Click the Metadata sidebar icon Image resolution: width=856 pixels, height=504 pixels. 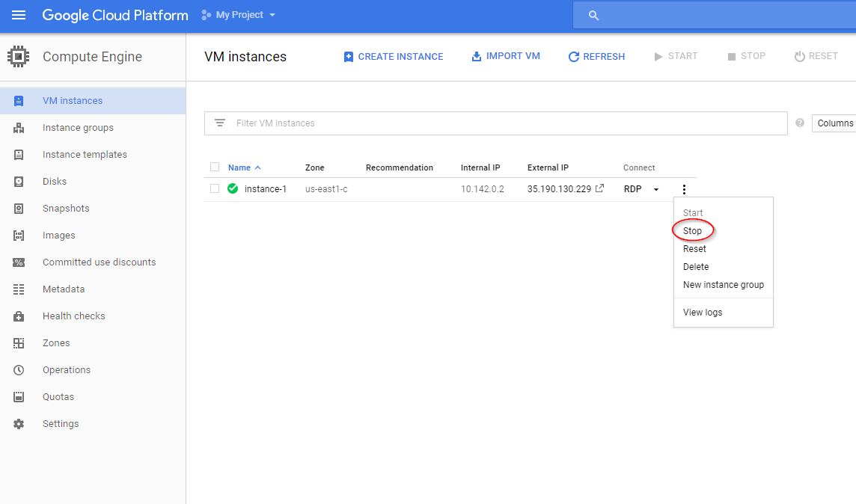tap(19, 289)
